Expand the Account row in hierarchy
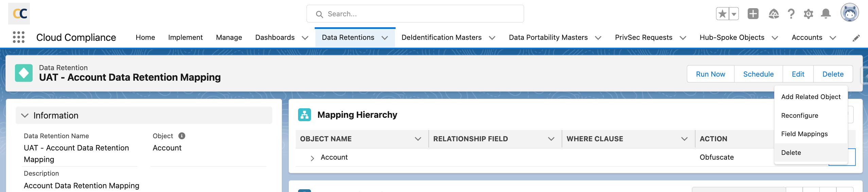 coord(312,158)
